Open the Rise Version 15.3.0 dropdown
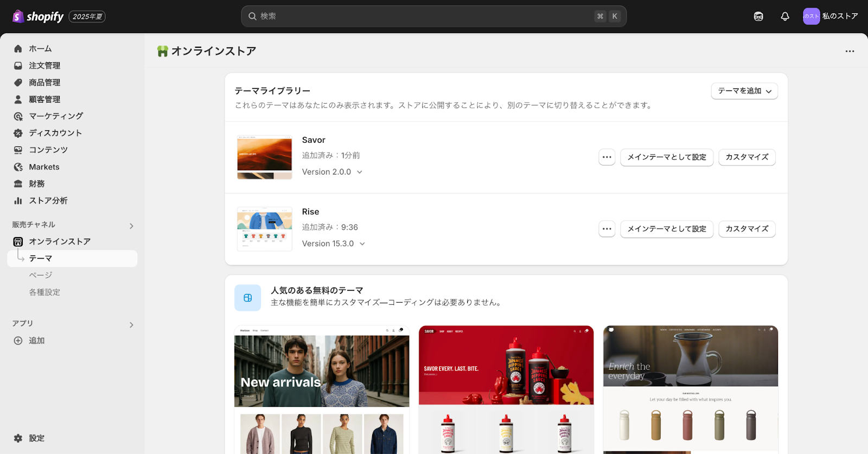Image resolution: width=868 pixels, height=454 pixels. (334, 244)
